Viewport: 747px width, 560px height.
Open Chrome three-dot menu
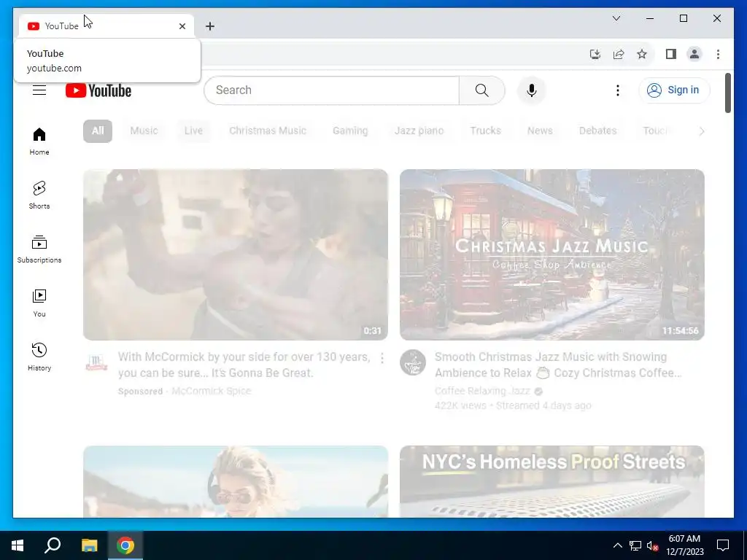point(718,54)
